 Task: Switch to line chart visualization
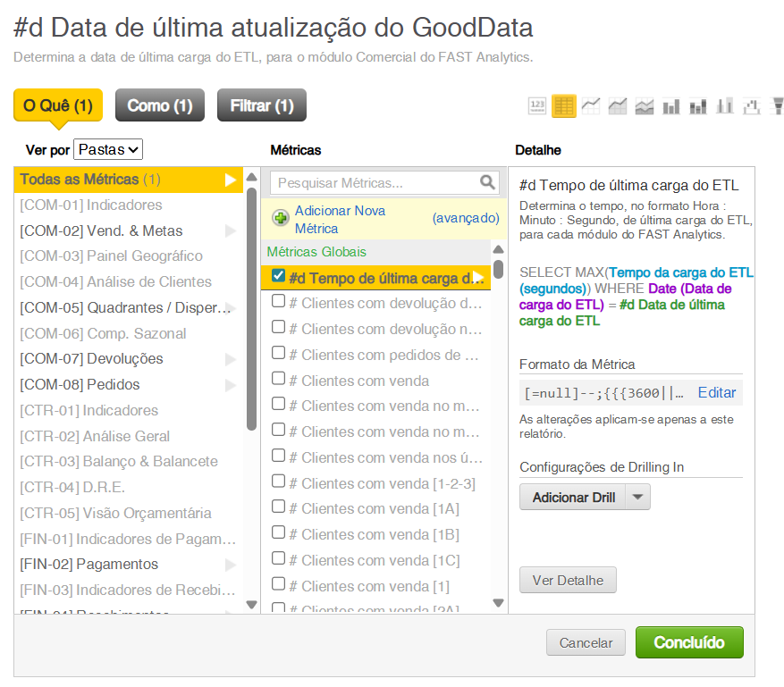590,106
